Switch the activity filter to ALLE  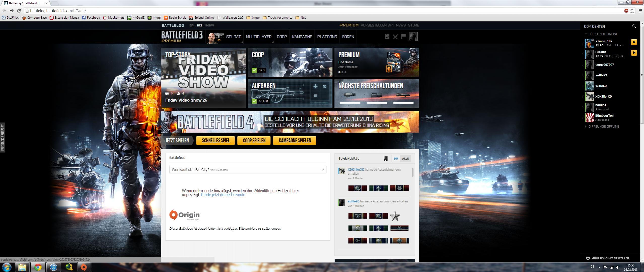(x=405, y=158)
